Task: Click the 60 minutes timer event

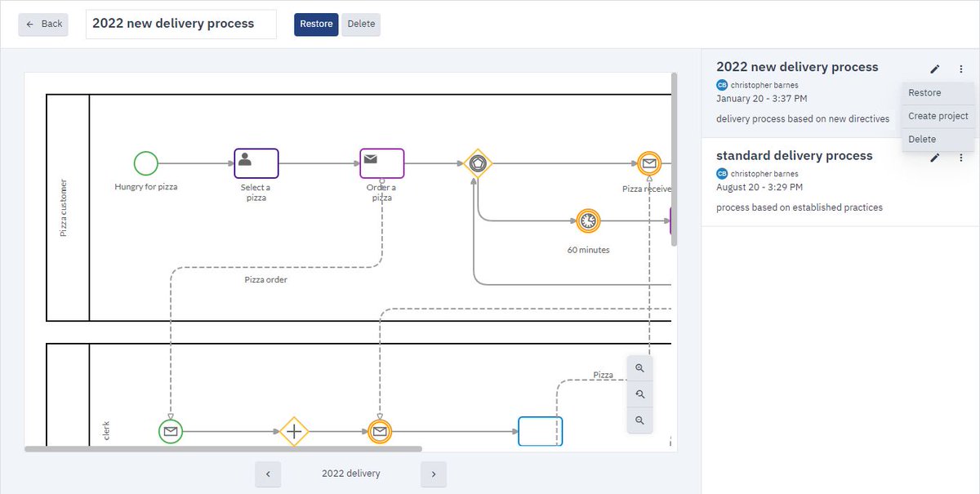Action: 587,220
